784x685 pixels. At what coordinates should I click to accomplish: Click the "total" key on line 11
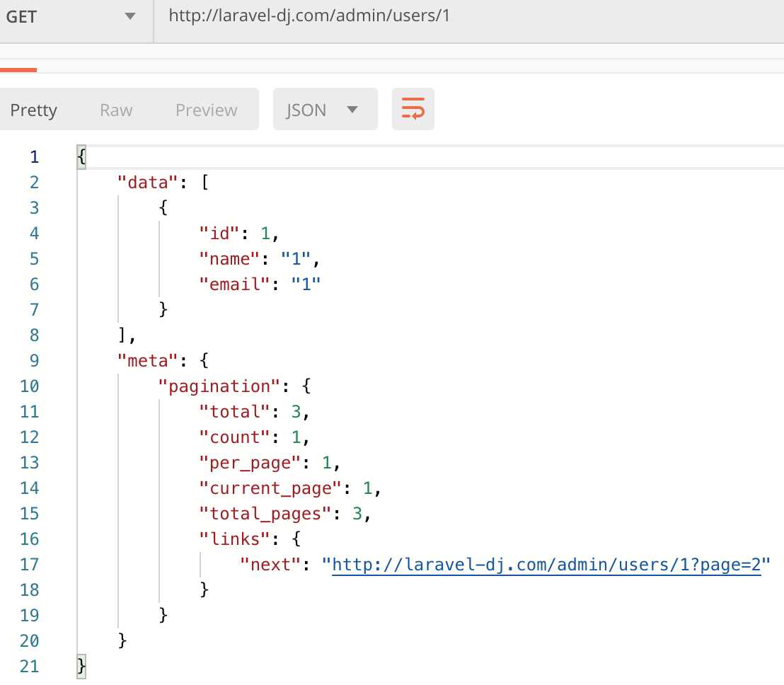point(234,412)
